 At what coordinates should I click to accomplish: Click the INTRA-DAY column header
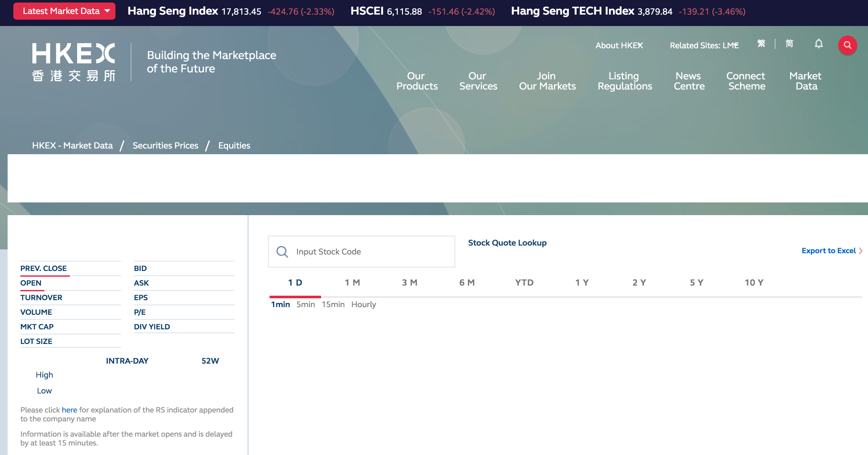(127, 361)
